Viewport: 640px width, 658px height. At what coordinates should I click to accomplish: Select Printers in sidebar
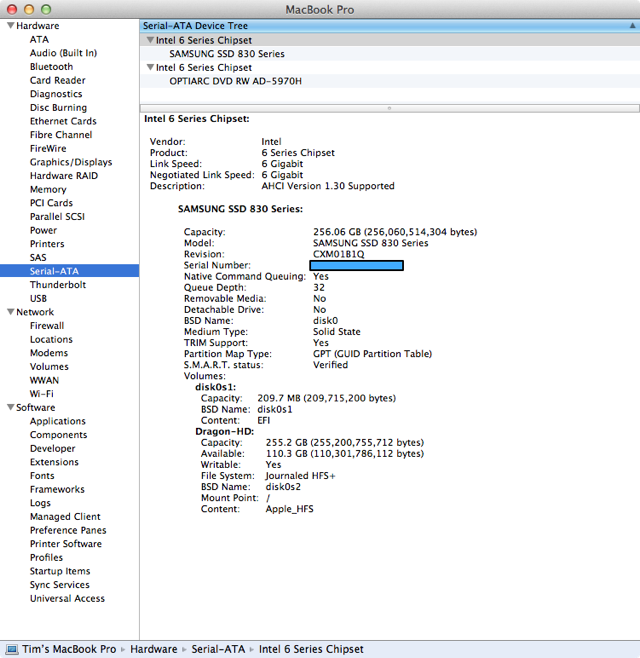[47, 244]
